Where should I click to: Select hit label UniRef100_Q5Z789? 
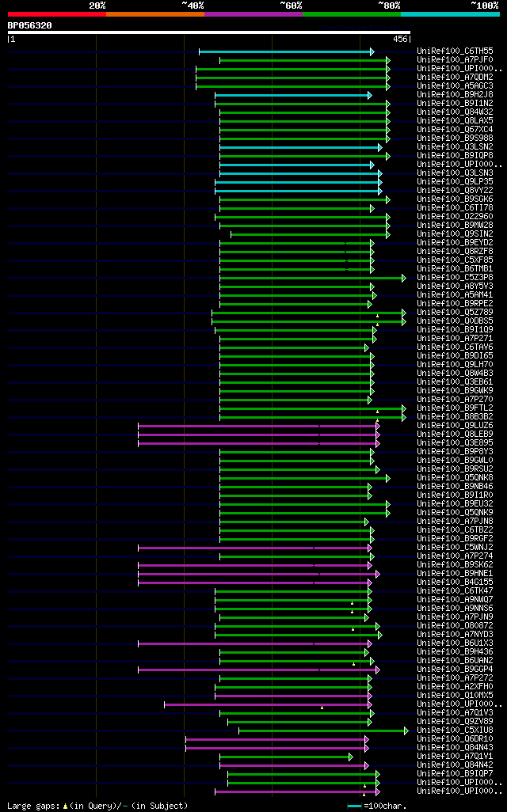tap(456, 313)
